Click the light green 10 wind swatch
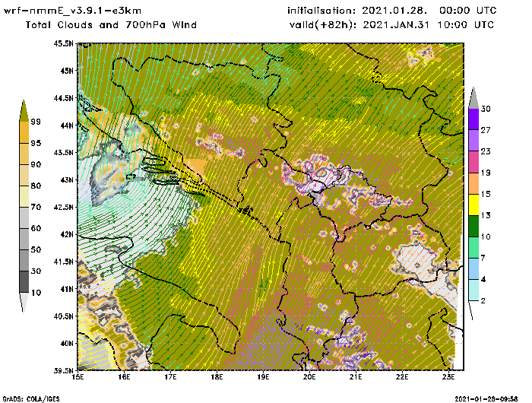Screen dimensions: 532x403 pos(473,248)
